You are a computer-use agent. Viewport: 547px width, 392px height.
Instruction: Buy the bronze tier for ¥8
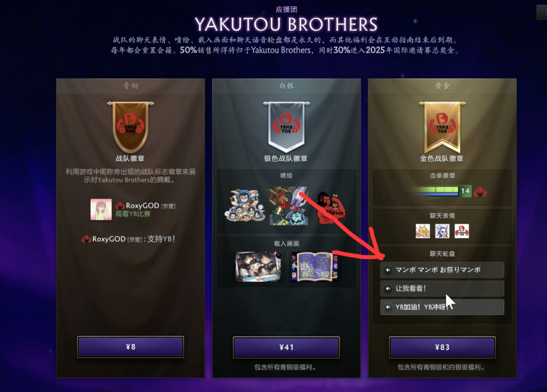[130, 347]
